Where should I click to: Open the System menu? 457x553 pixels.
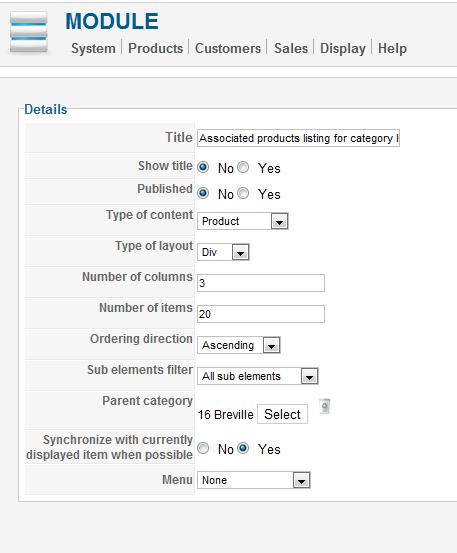click(x=93, y=48)
